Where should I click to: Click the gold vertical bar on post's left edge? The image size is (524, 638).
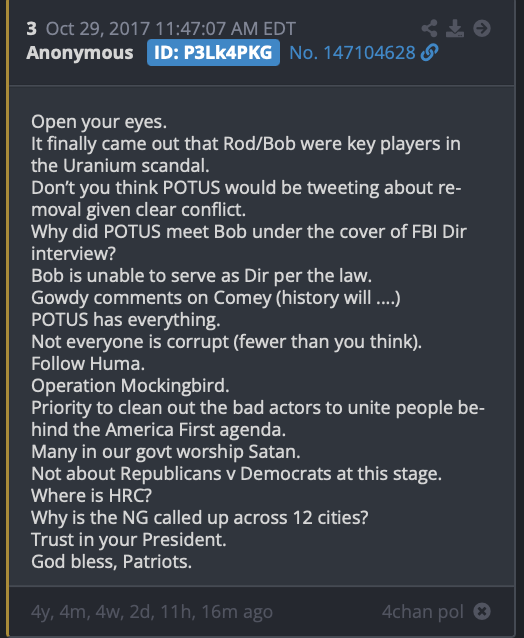point(7,319)
